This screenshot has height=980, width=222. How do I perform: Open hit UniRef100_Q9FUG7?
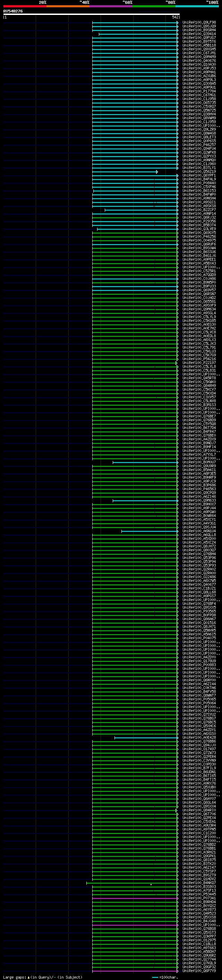[199, 38]
